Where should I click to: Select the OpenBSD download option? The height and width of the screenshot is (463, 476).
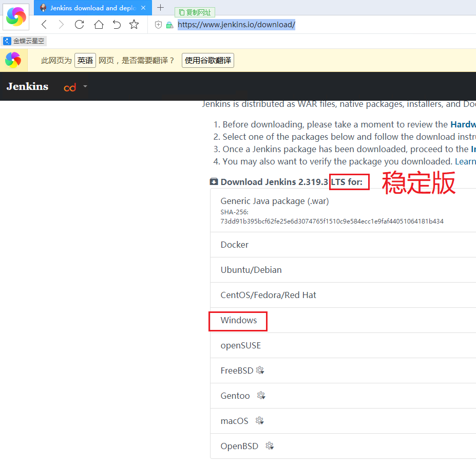(x=343, y=446)
